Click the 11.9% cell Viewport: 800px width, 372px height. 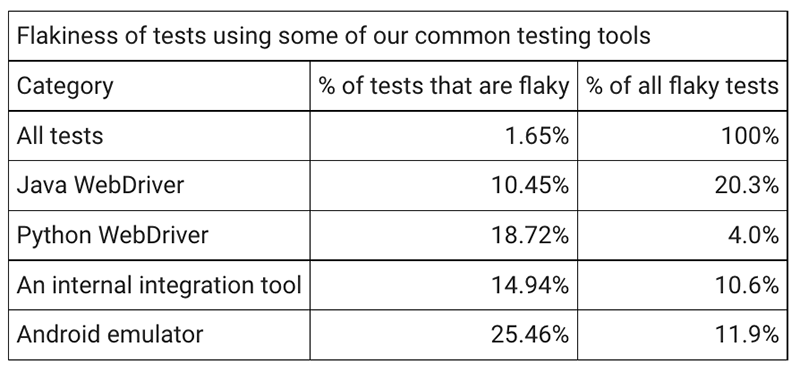[747, 335]
